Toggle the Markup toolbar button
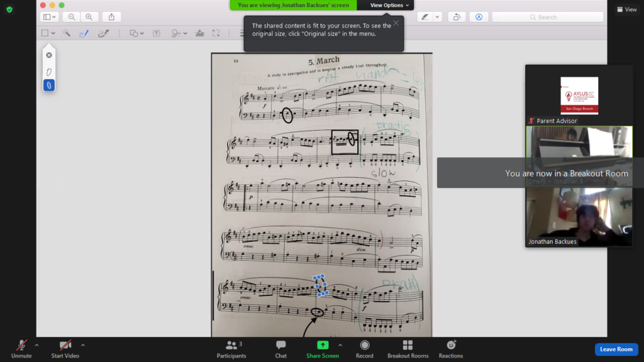Viewport: 644px width, 362px height. [x=479, y=17]
